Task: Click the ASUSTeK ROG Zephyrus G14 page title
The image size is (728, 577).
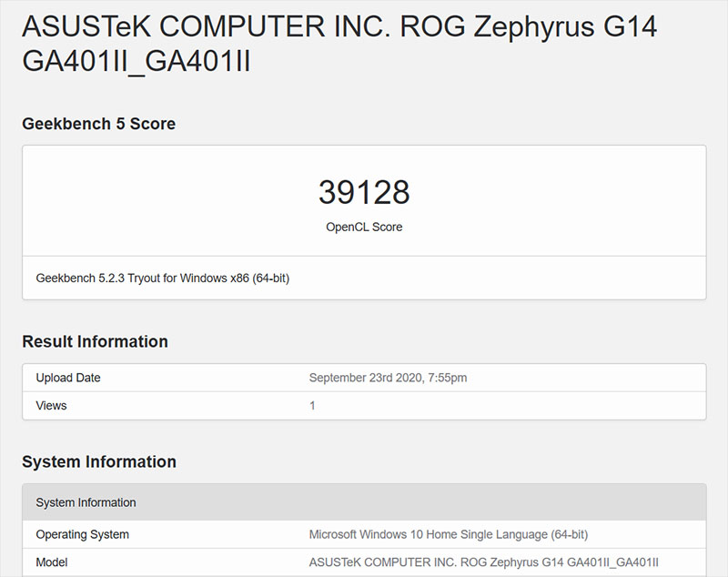Action: click(x=339, y=44)
